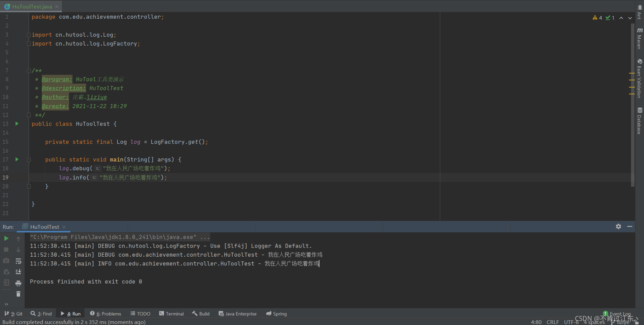Click the first warning stripe marker on scrollbar

click(x=632, y=73)
